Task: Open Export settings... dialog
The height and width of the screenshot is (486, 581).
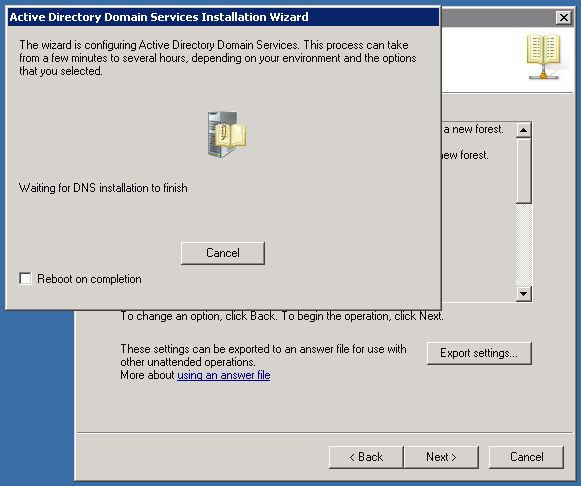Action: (x=479, y=353)
